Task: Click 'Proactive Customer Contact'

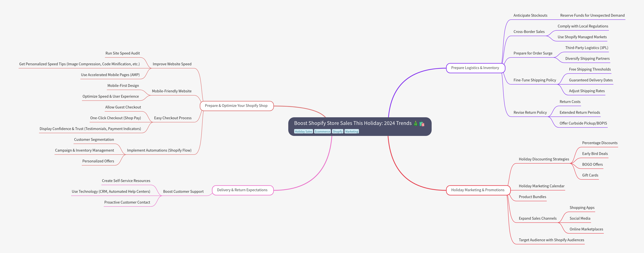Action: 127,202
